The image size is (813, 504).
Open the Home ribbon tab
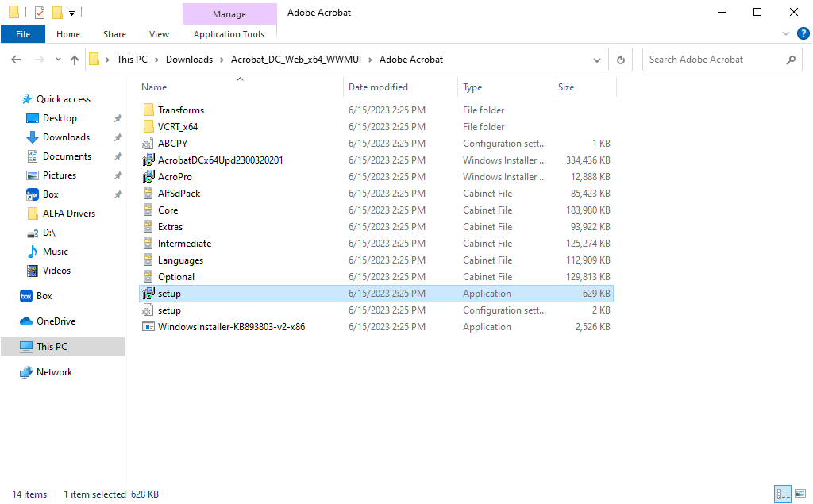pos(68,34)
